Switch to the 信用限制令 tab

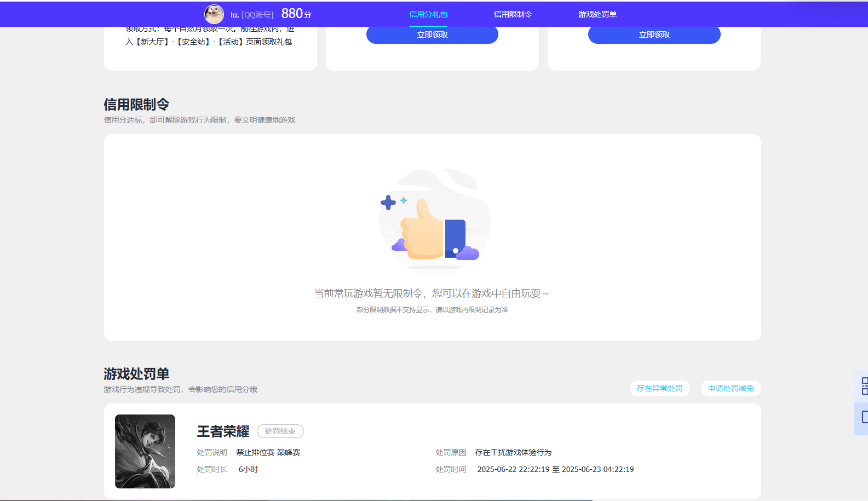[x=513, y=14]
